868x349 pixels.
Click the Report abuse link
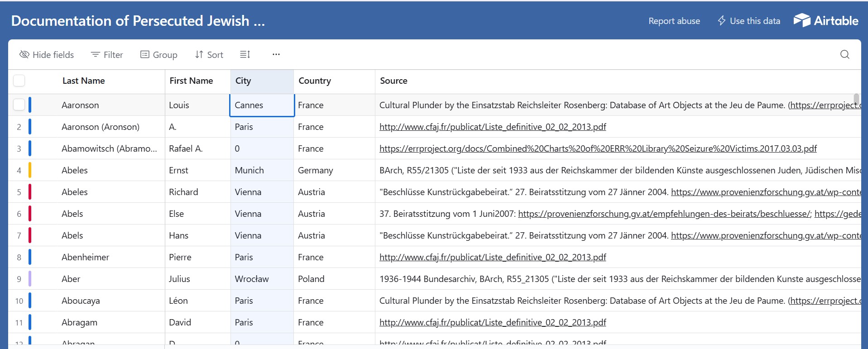coord(674,21)
